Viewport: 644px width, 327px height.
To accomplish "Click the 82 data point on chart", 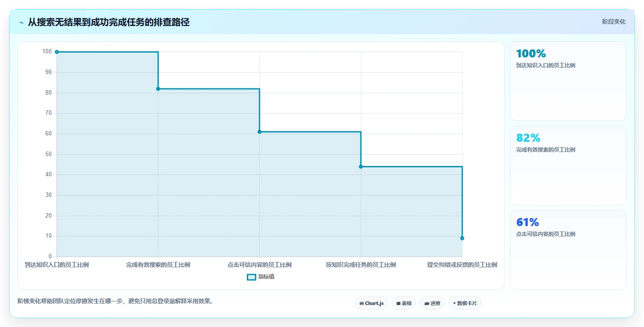I will click(x=158, y=89).
